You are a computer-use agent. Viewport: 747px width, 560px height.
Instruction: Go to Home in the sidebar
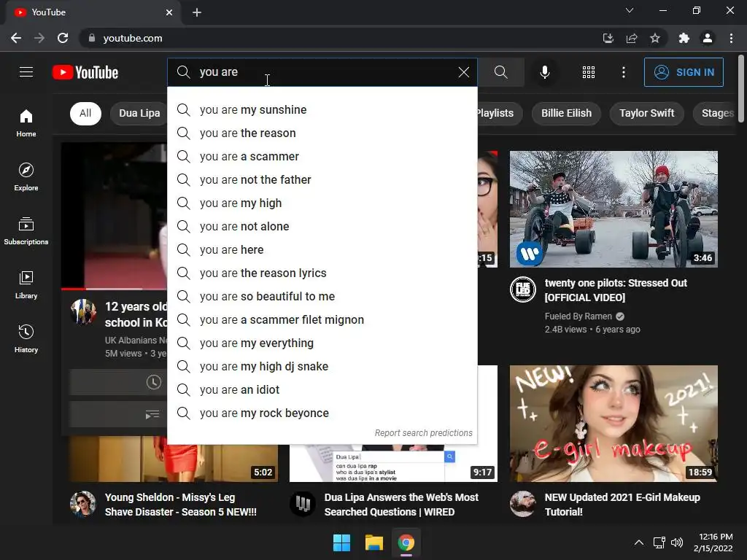click(26, 123)
